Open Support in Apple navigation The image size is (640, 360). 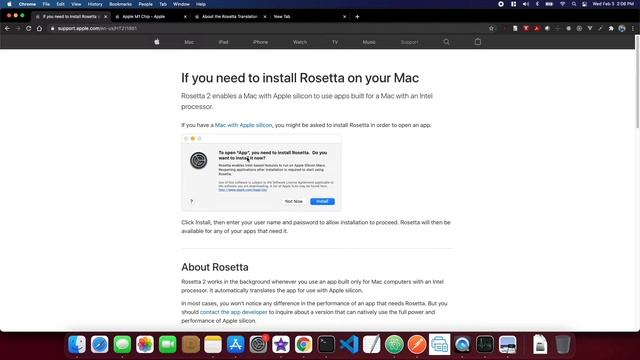(409, 42)
